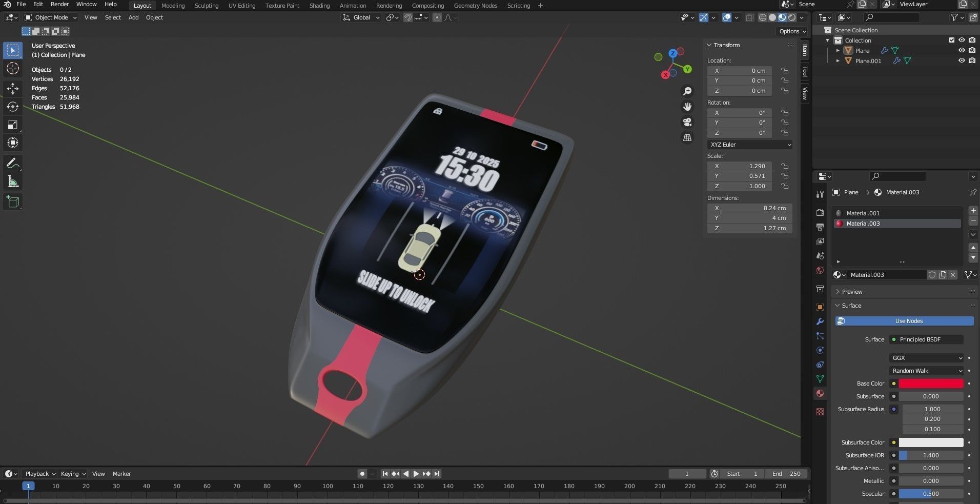The width and height of the screenshot is (980, 504).
Task: Open the Object Data properties tab
Action: 820,379
